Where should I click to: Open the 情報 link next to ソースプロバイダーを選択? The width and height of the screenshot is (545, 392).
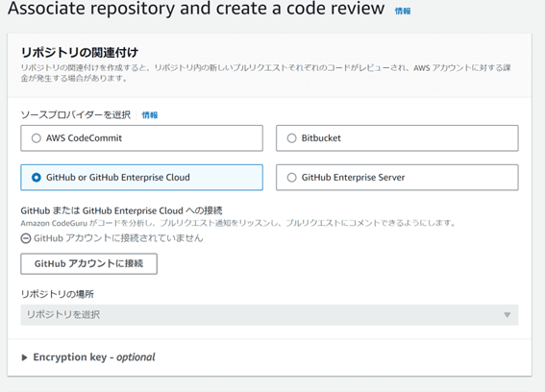[150, 115]
